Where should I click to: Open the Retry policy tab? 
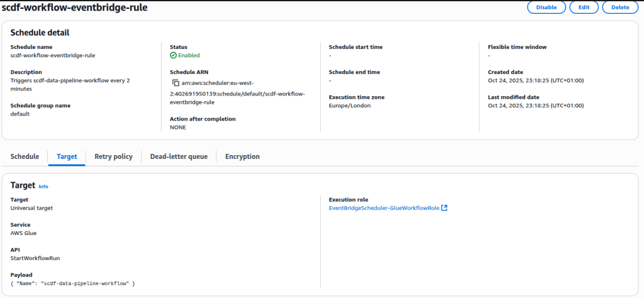(113, 156)
